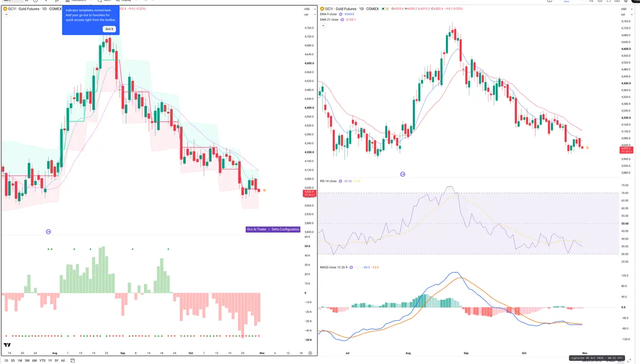
Task: Select the YTD time range
Action: (x=42, y=360)
